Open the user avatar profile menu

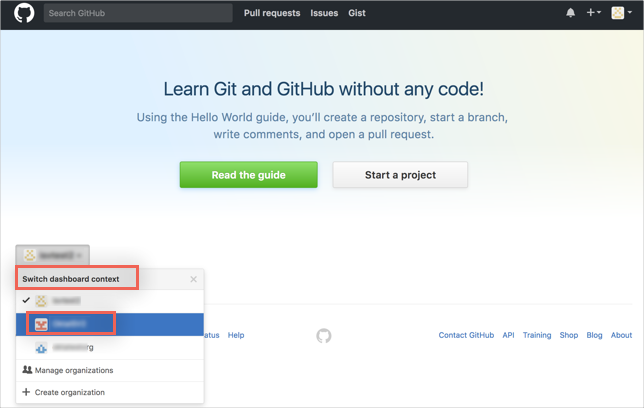[x=621, y=13]
